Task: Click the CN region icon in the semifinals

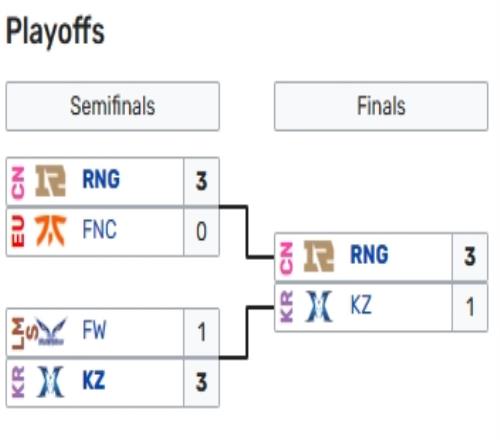Action: point(18,183)
